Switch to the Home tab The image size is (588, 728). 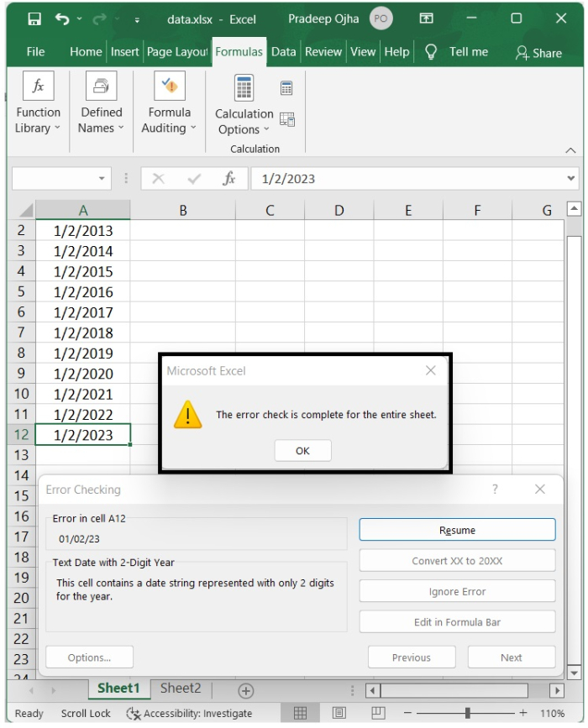86,51
